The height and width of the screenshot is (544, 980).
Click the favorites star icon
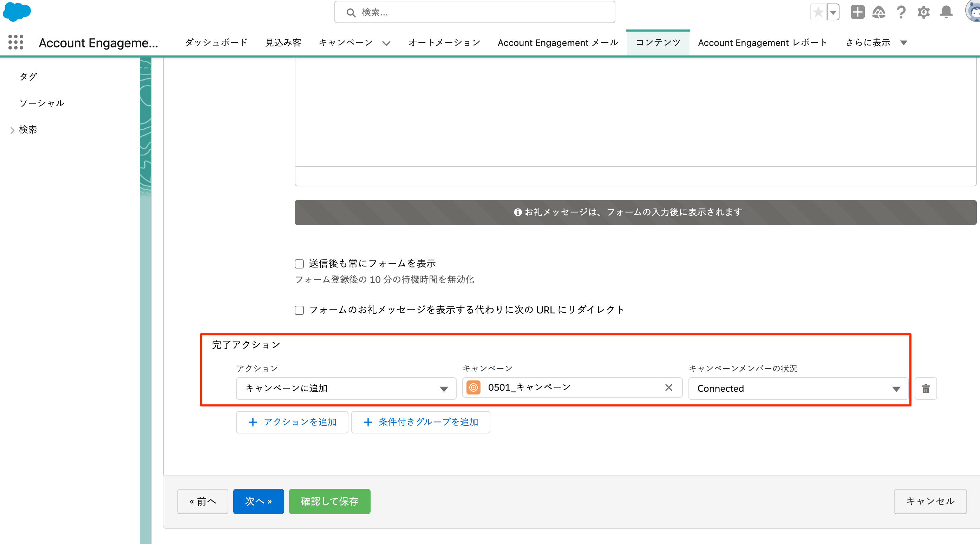818,12
